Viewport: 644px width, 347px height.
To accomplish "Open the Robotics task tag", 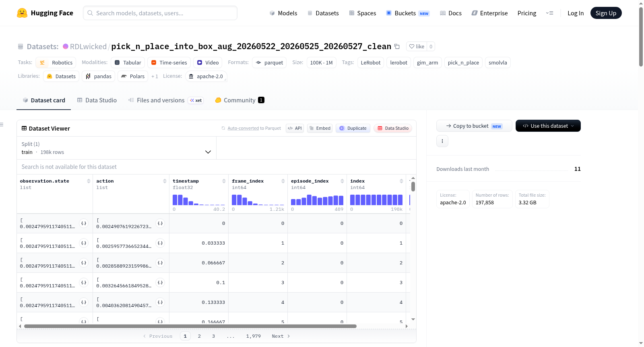I will [56, 62].
